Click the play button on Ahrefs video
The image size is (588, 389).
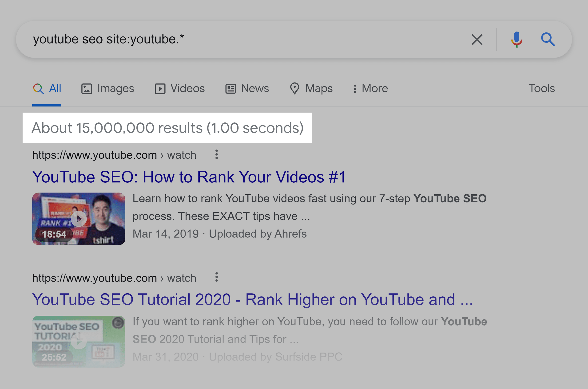point(78,218)
